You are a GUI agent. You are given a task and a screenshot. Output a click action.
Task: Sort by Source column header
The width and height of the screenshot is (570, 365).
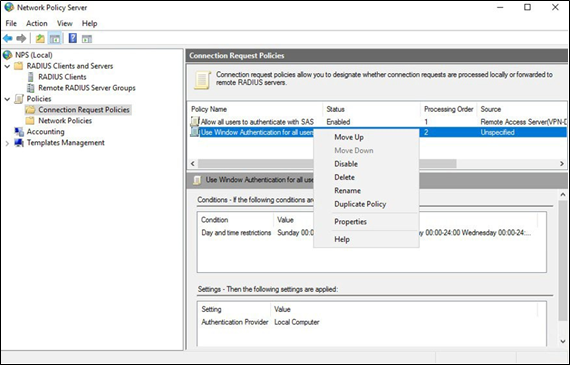point(522,109)
